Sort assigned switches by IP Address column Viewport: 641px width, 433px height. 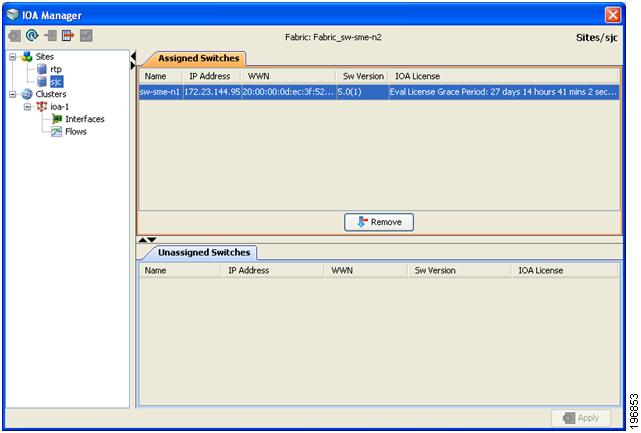click(x=210, y=76)
